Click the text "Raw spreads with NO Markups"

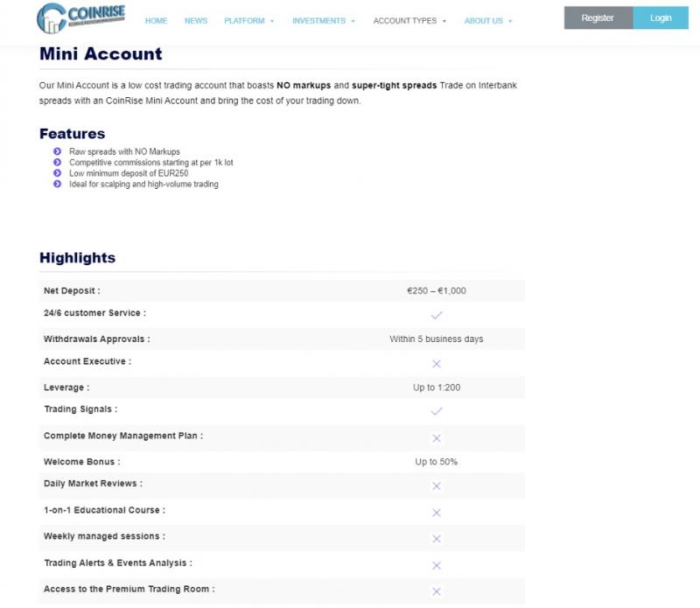click(x=124, y=151)
